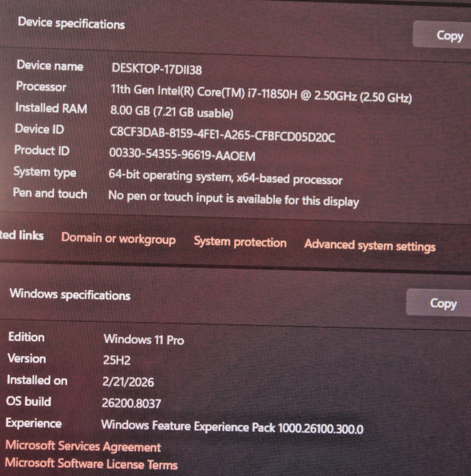This screenshot has width=471, height=476.
Task: Select Product ID 00330-54355-96619-AAOEM
Action: coord(182,154)
